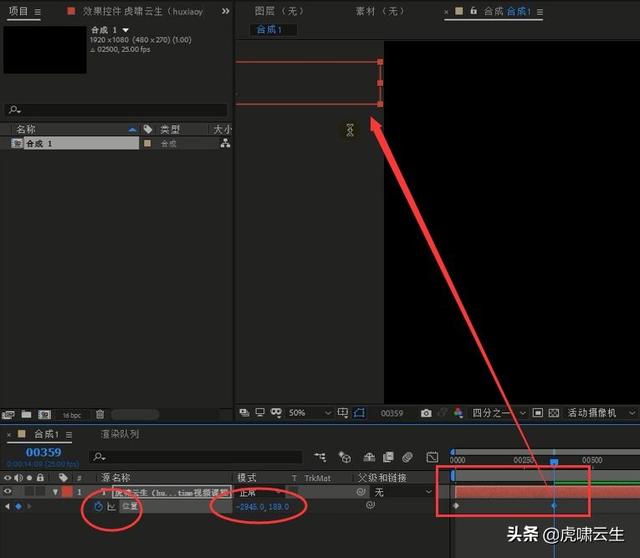The width and height of the screenshot is (640, 558).
Task: Click the timeline layer search field
Action: click(x=196, y=457)
